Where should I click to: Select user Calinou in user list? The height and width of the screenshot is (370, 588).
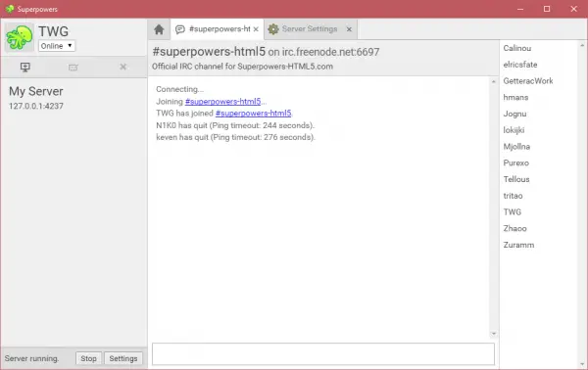pos(517,48)
